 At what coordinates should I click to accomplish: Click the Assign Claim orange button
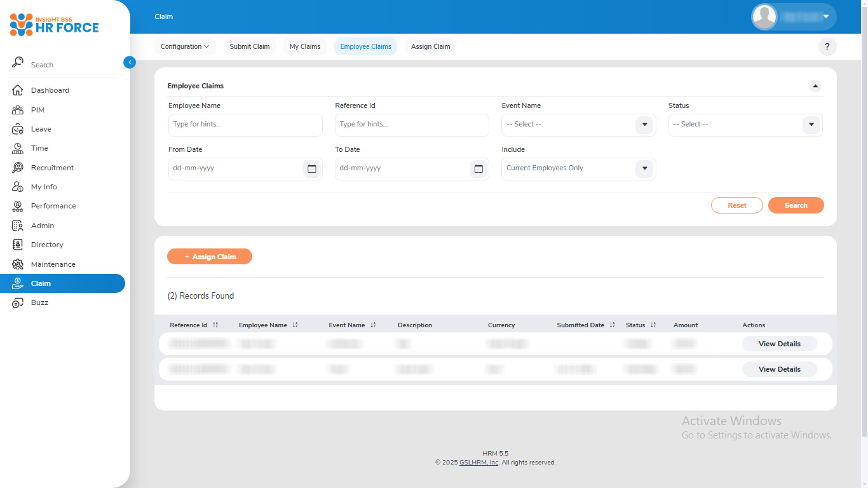pos(210,257)
